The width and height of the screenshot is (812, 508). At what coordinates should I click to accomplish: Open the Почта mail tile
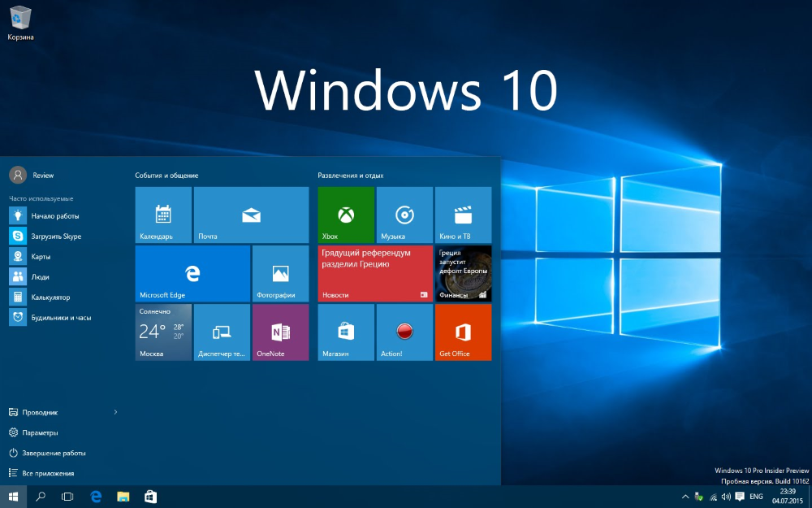coord(251,215)
